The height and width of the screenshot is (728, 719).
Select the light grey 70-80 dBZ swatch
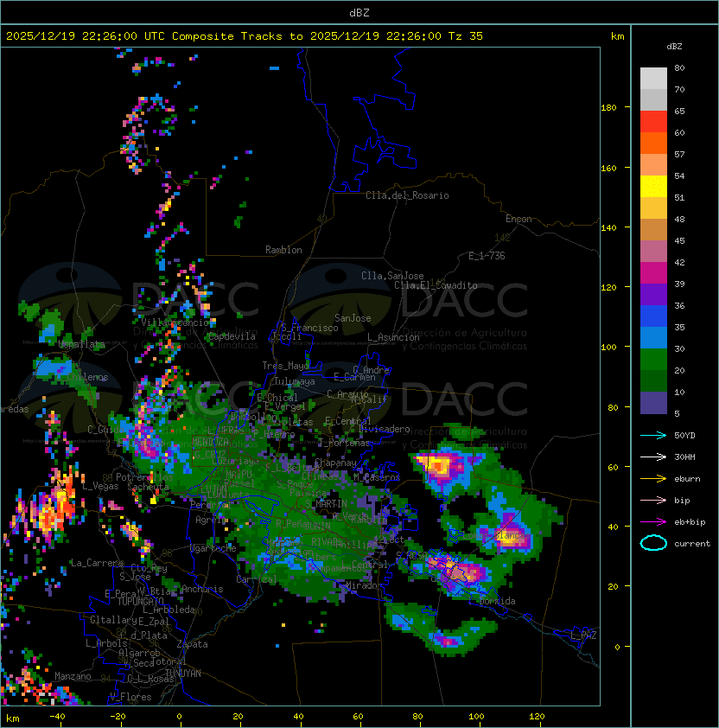(653, 79)
